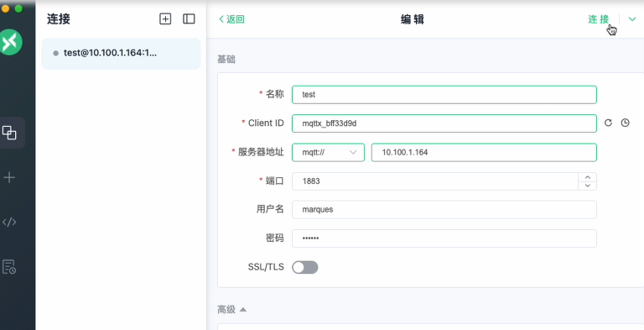Open the Connections page sidebar icon
The height and width of the screenshot is (330, 644).
click(x=9, y=133)
